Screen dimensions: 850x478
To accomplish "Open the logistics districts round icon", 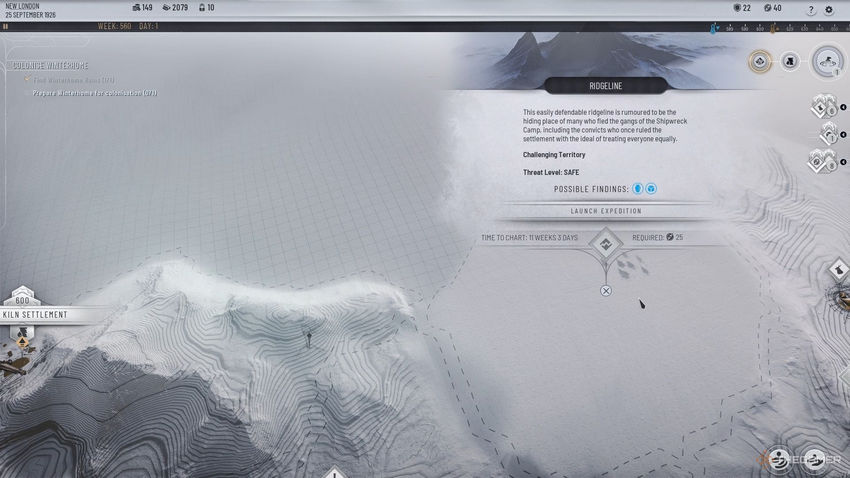I will click(790, 61).
